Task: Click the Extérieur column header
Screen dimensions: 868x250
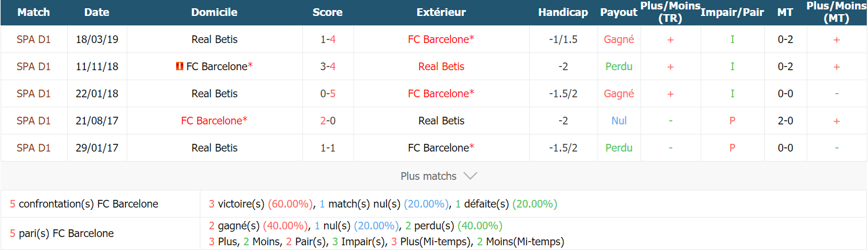Action: click(x=441, y=12)
